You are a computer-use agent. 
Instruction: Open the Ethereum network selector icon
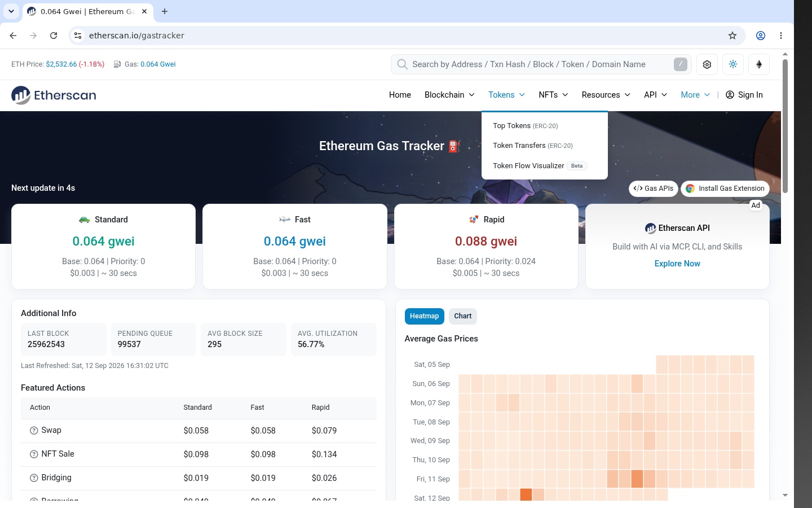[x=759, y=64]
